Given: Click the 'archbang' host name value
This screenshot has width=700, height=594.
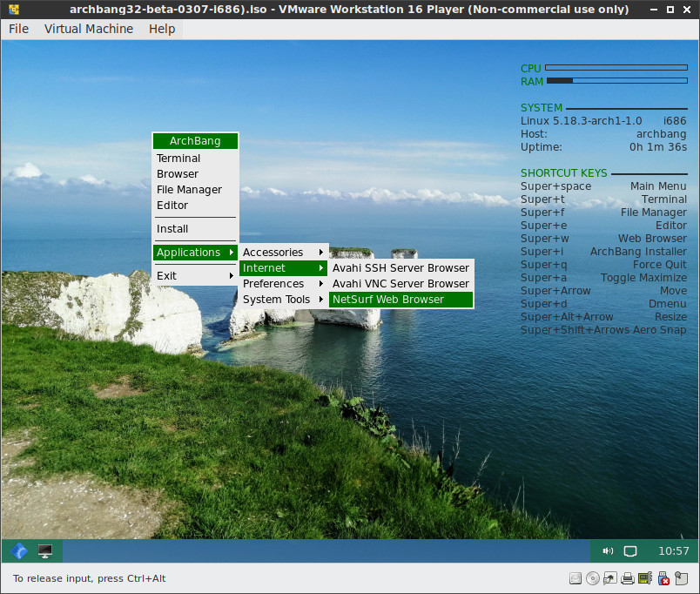Looking at the screenshot, I should (662, 134).
